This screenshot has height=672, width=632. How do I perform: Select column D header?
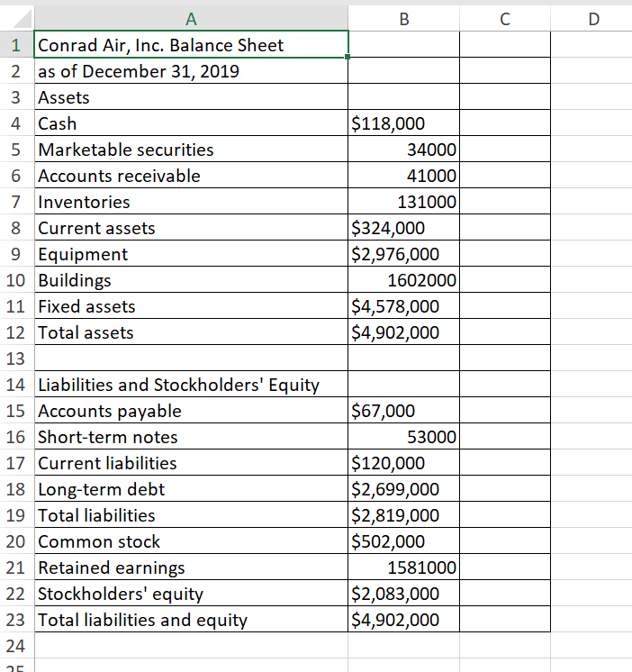click(591, 18)
